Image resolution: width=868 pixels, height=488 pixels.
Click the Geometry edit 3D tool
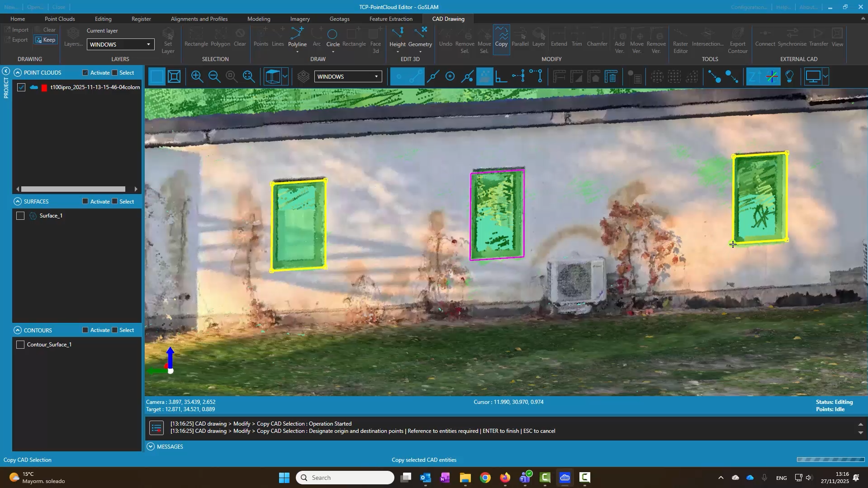[420, 37]
